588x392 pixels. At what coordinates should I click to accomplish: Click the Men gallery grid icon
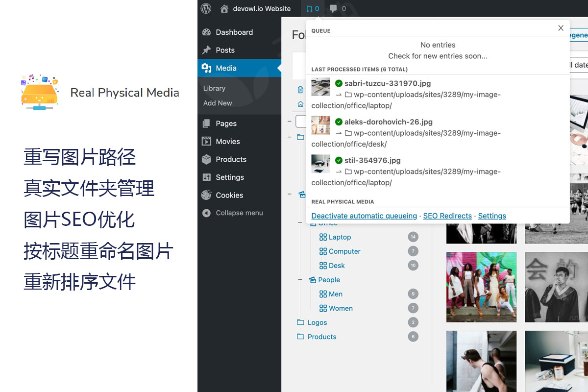[323, 294]
